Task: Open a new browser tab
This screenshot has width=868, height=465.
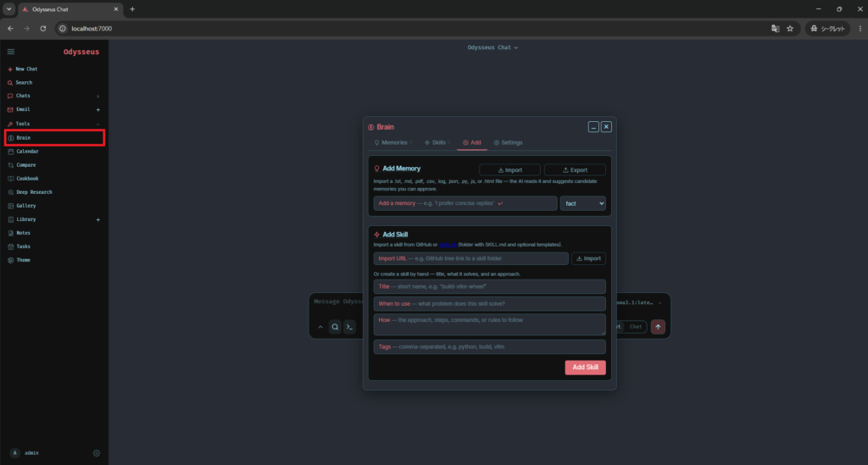Action: (132, 8)
